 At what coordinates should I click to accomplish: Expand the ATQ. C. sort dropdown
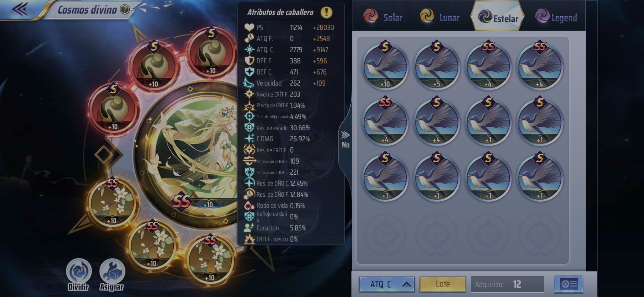[x=387, y=284]
